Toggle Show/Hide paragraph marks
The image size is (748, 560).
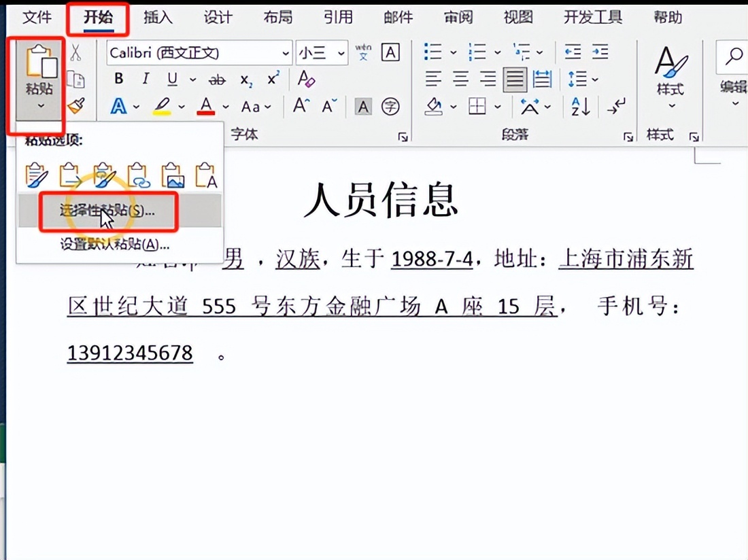click(x=616, y=106)
